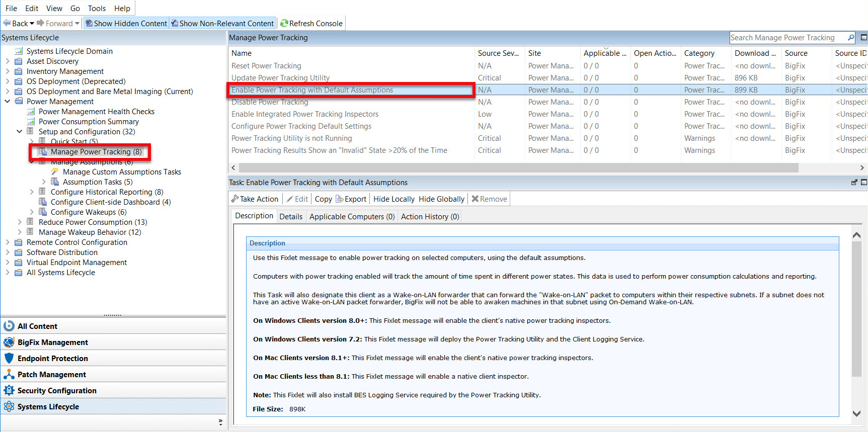Collapse the Power Management tree node
This screenshot has height=432, width=868.
[8, 102]
